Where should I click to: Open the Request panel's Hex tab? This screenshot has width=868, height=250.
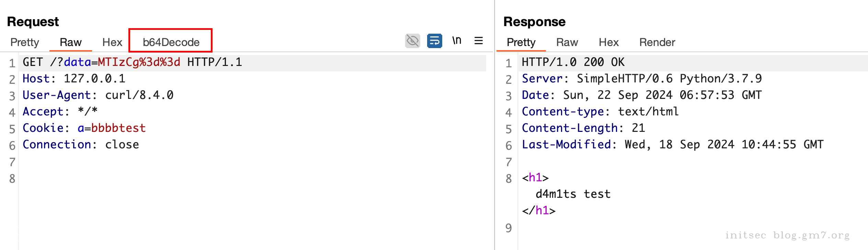pyautogui.click(x=112, y=42)
